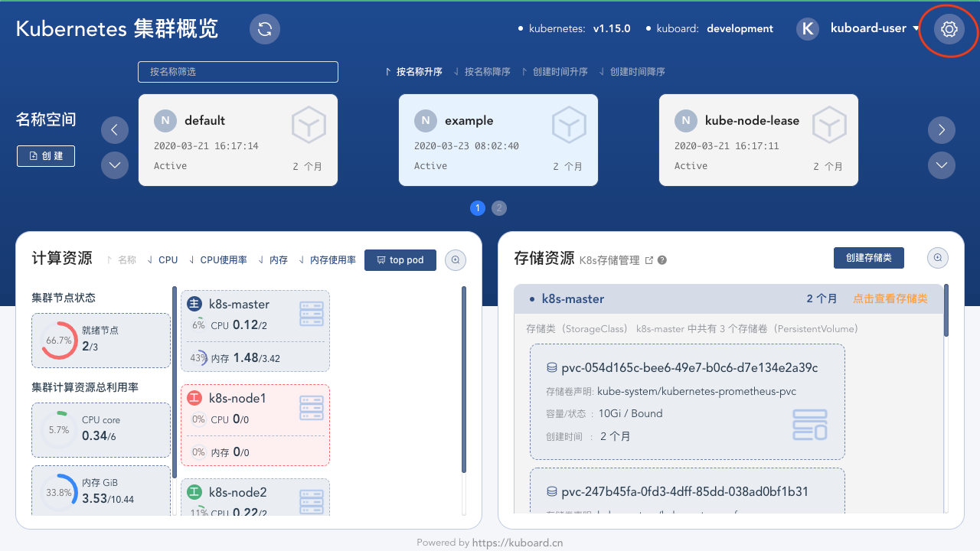This screenshot has width=980, height=551.
Task: Open the K8s存储管理 link
Action: click(x=616, y=260)
